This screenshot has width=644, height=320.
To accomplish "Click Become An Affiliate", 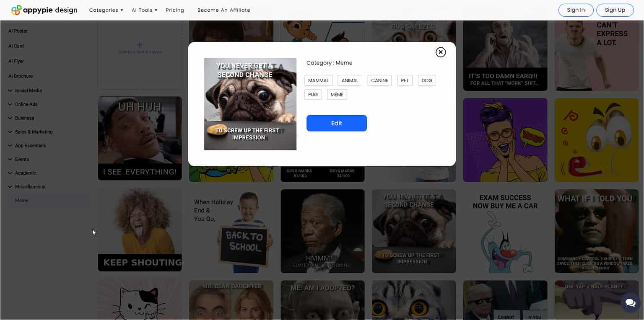I will (224, 10).
